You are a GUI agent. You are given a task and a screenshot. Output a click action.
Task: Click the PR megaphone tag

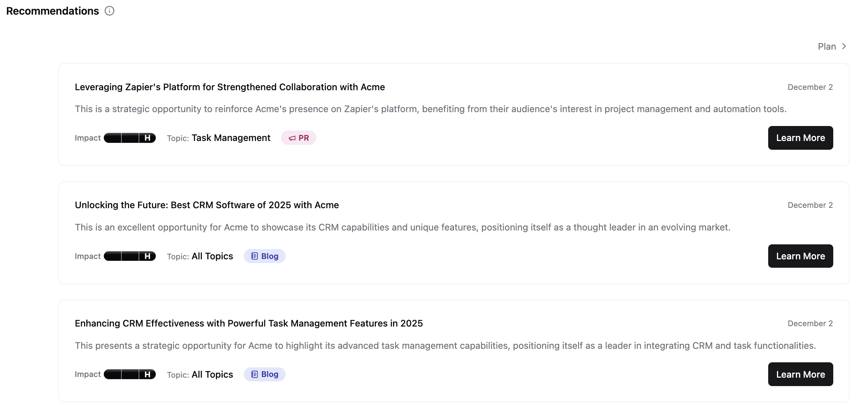coord(298,138)
